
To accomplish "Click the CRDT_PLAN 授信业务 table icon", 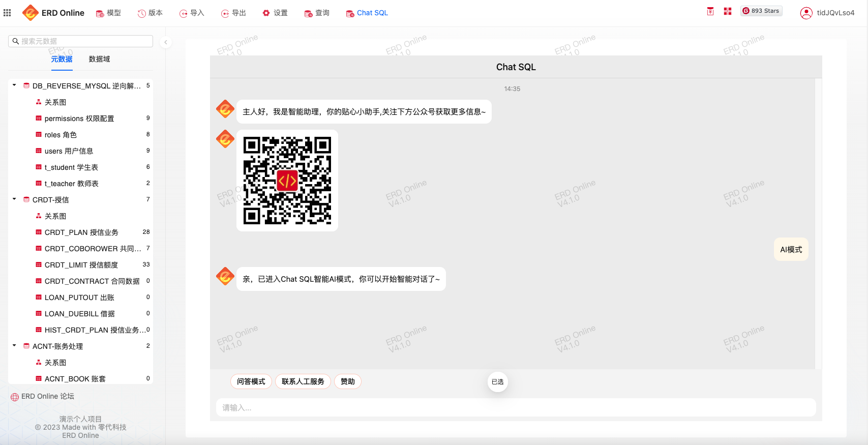I will (39, 232).
